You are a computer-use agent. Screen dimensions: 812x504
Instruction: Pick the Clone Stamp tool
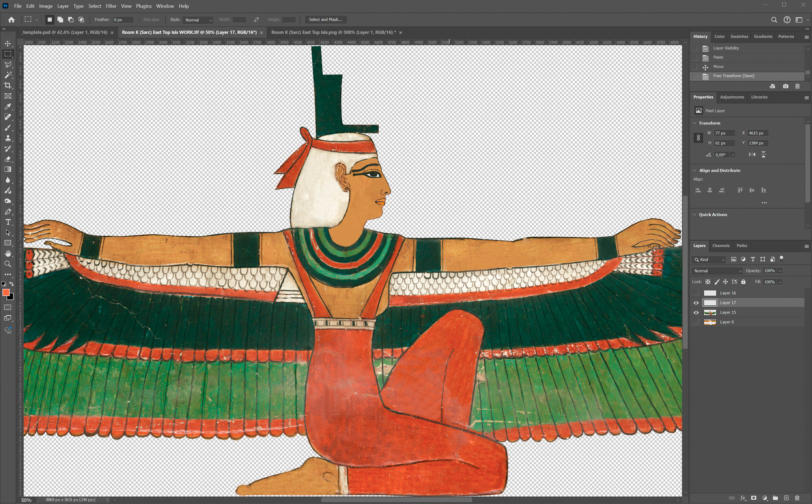[8, 138]
